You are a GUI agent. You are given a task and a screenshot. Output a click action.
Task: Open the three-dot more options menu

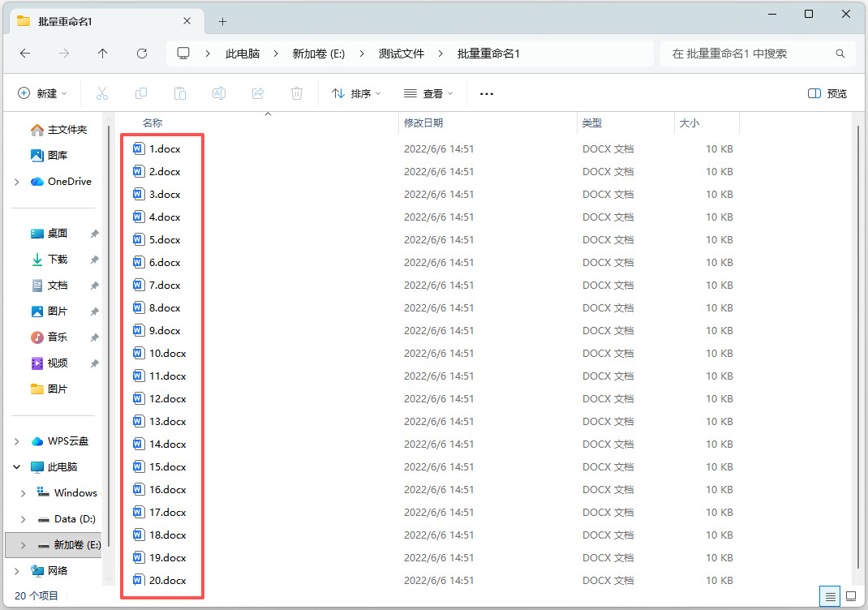[x=487, y=94]
